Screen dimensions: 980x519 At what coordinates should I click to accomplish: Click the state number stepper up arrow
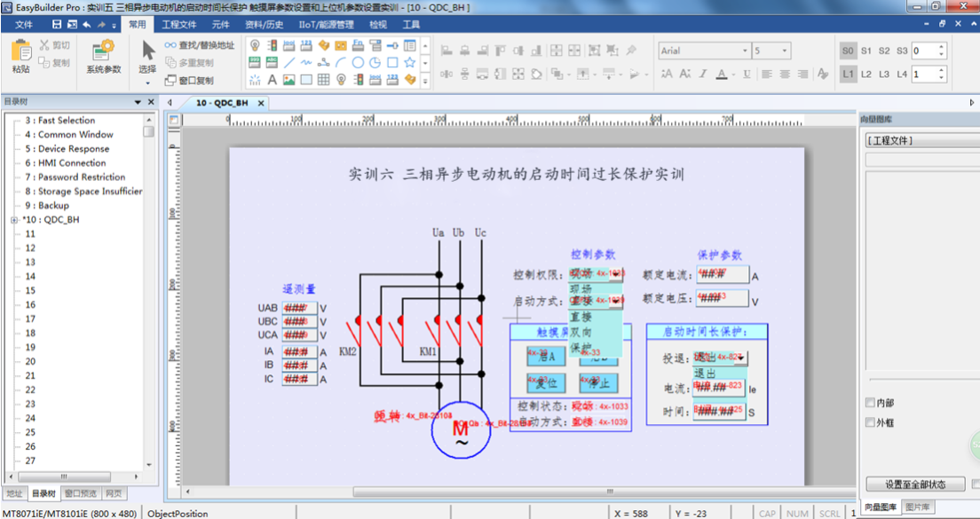click(x=943, y=47)
